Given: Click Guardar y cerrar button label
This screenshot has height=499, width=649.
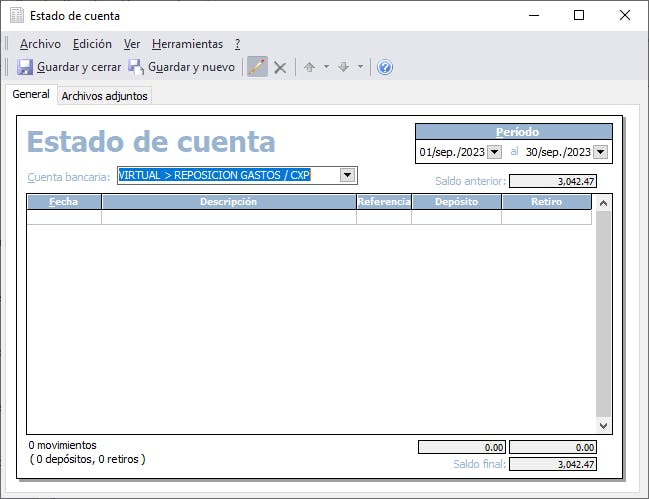Looking at the screenshot, I should click(x=79, y=67).
